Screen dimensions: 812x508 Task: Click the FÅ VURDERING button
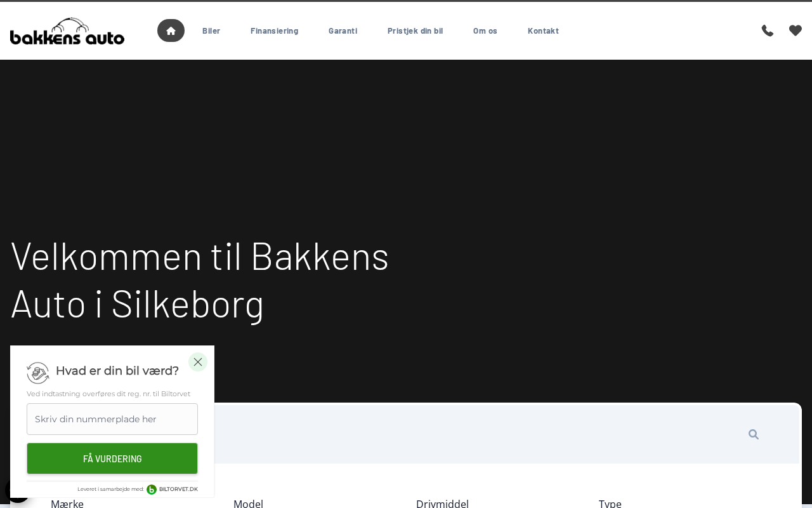pos(112,458)
